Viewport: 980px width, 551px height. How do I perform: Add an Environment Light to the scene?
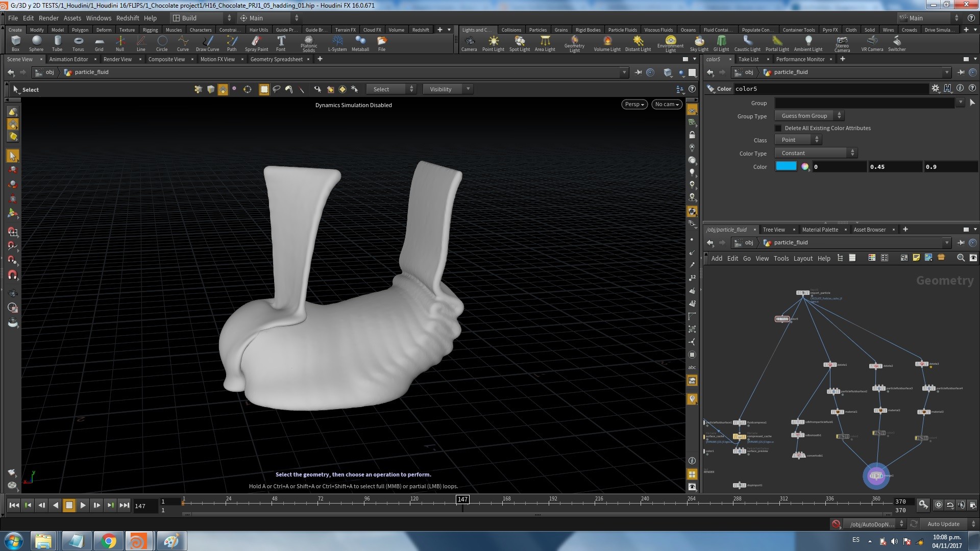point(670,43)
